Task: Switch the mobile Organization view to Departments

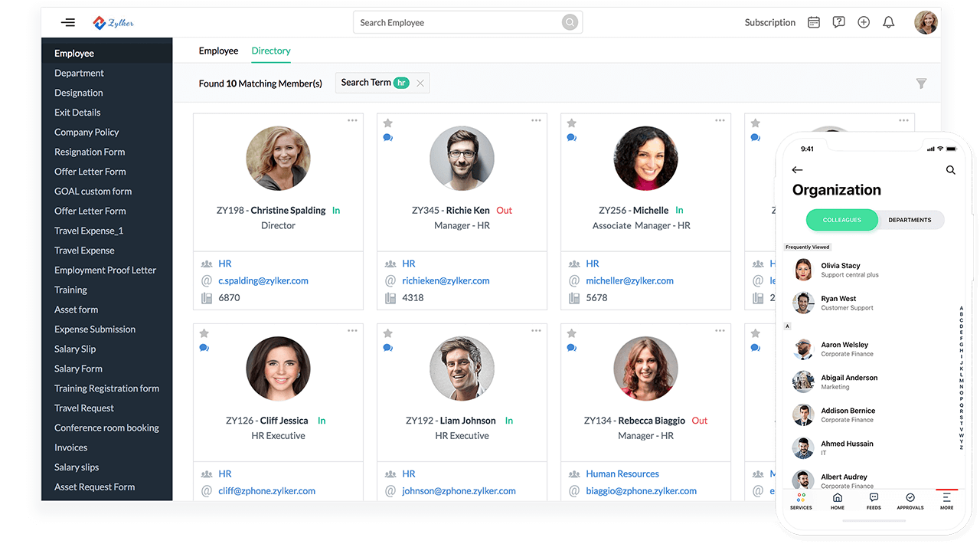Action: pos(910,220)
